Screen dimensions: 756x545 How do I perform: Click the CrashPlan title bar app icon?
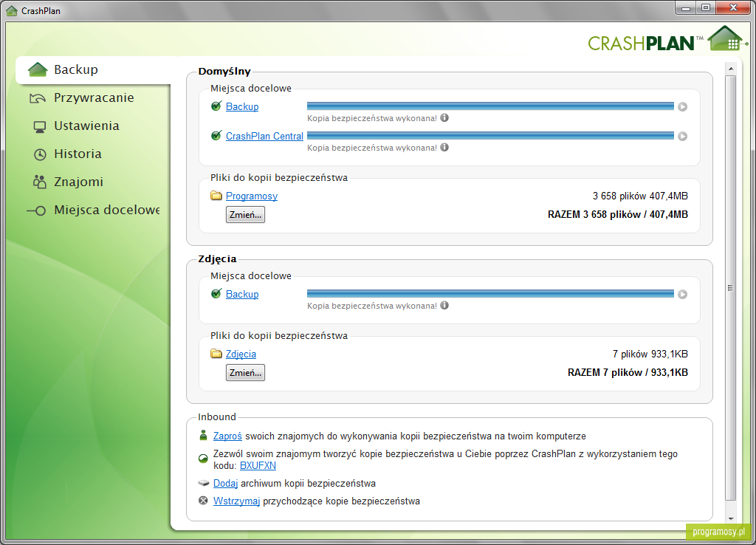tap(12, 10)
